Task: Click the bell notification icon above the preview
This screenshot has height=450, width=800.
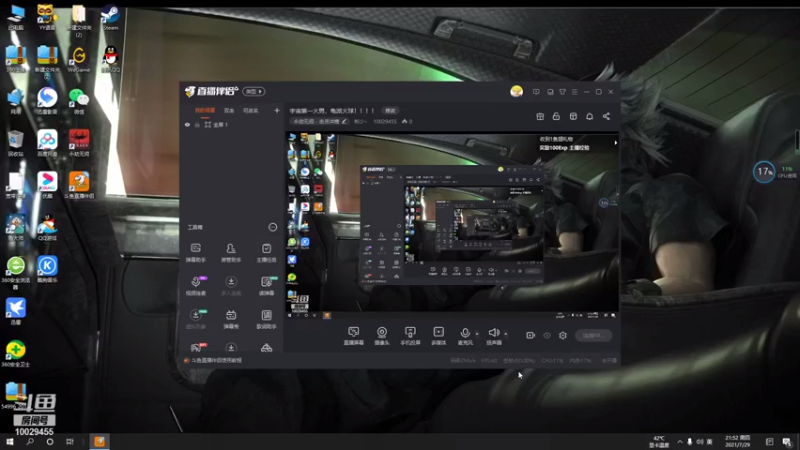Action: (x=589, y=116)
